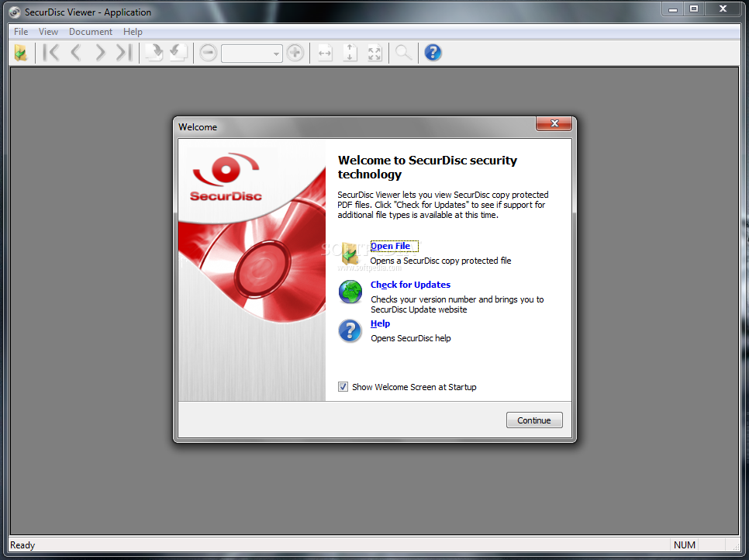
Task: Click the 'Welcome to SecurDisc security technology' heading
Action: click(427, 168)
